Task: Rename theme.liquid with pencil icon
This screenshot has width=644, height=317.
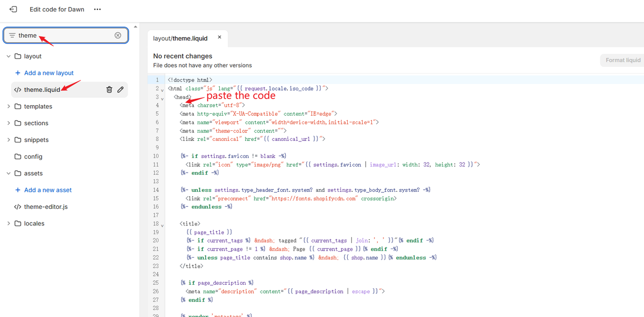Action: pyautogui.click(x=121, y=90)
